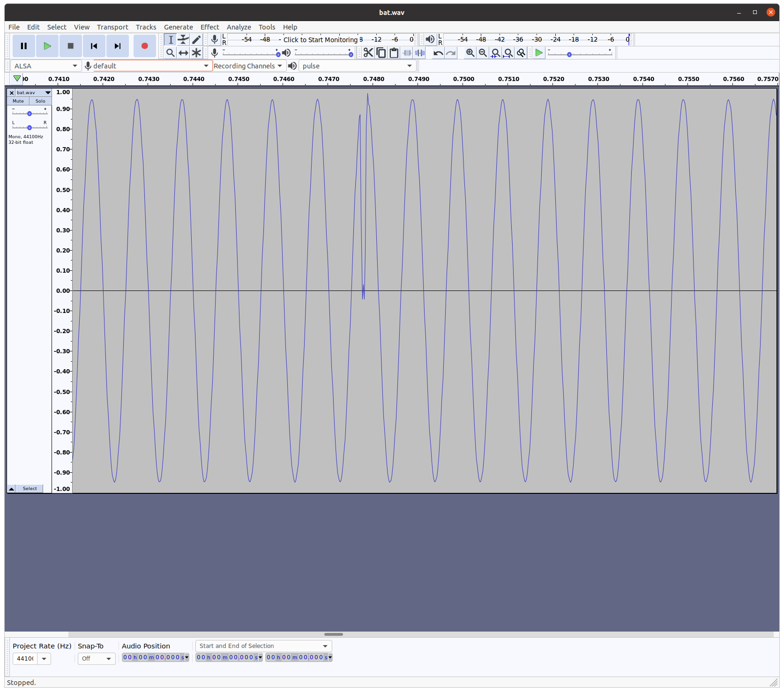This screenshot has width=784, height=692.
Task: Click to Start Monitoring input levels
Action: [x=320, y=39]
